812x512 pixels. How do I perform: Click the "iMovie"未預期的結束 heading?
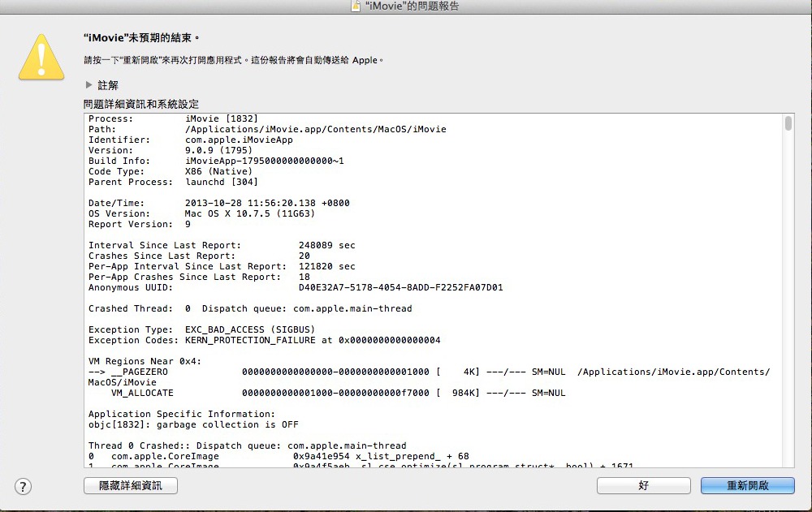click(140, 38)
